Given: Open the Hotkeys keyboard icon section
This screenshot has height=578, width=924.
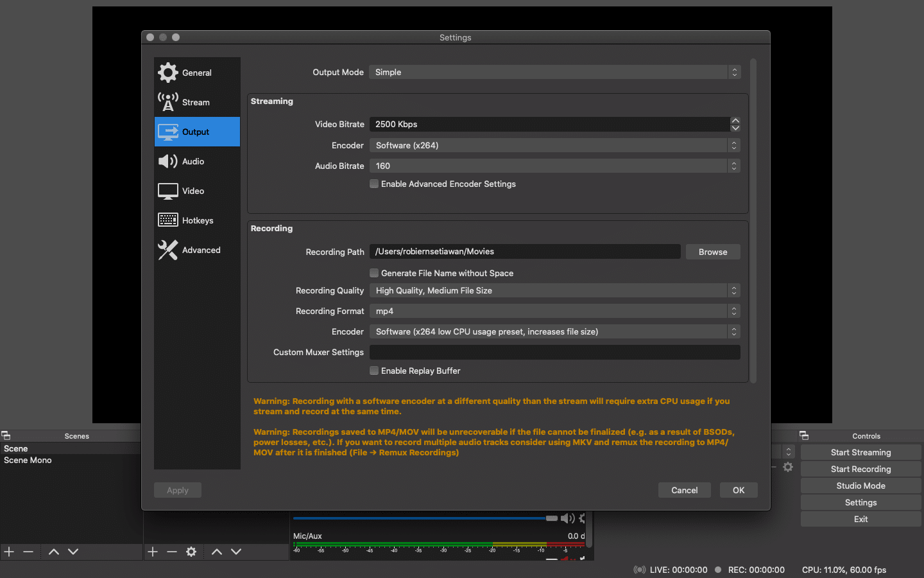Looking at the screenshot, I should click(168, 220).
